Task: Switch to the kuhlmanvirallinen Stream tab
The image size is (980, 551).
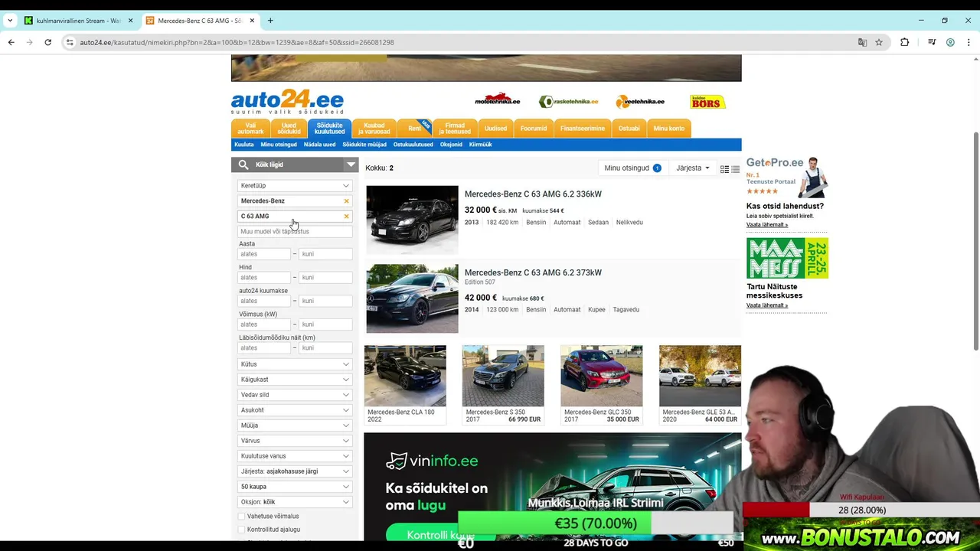Action: [x=78, y=21]
